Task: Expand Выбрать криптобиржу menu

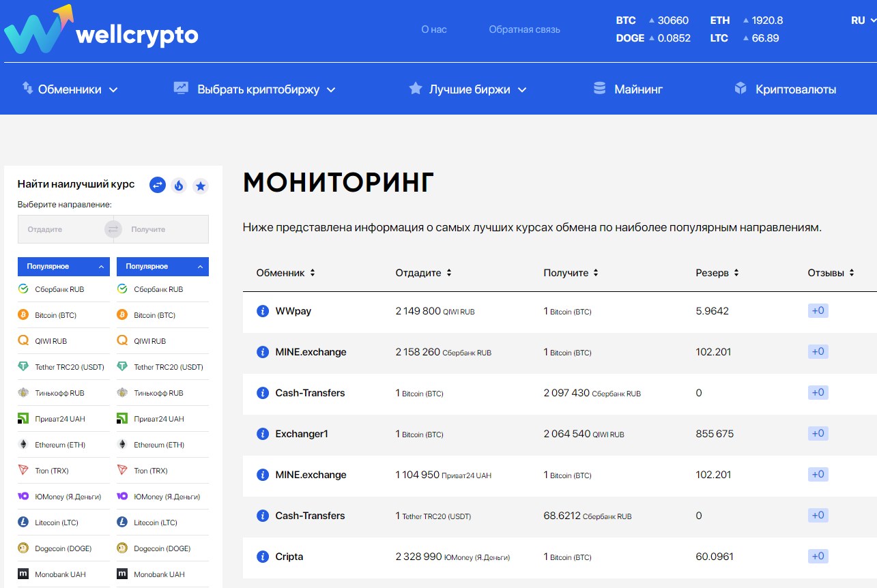Action: (255, 89)
